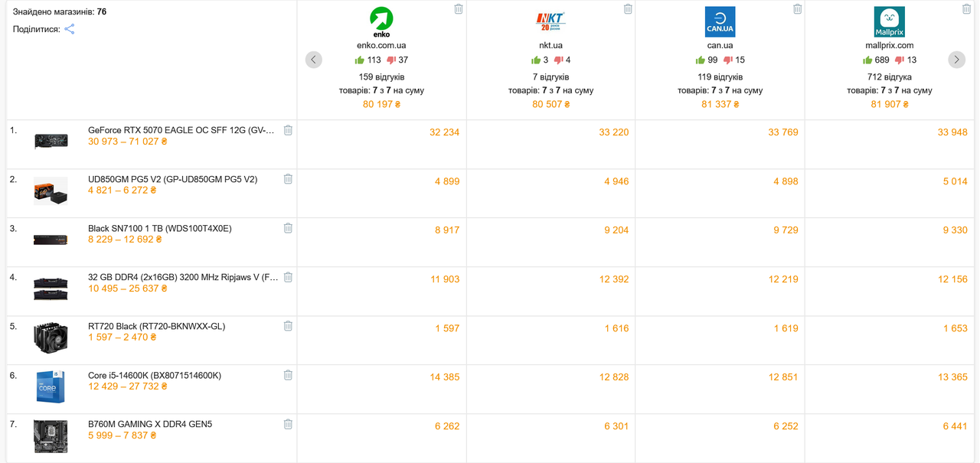The width and height of the screenshot is (980, 463).
Task: Delete nkt.ua store column via trash icon
Action: point(628,9)
